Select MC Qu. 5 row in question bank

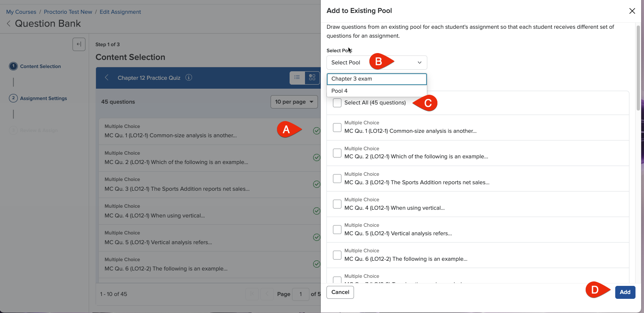click(210, 238)
